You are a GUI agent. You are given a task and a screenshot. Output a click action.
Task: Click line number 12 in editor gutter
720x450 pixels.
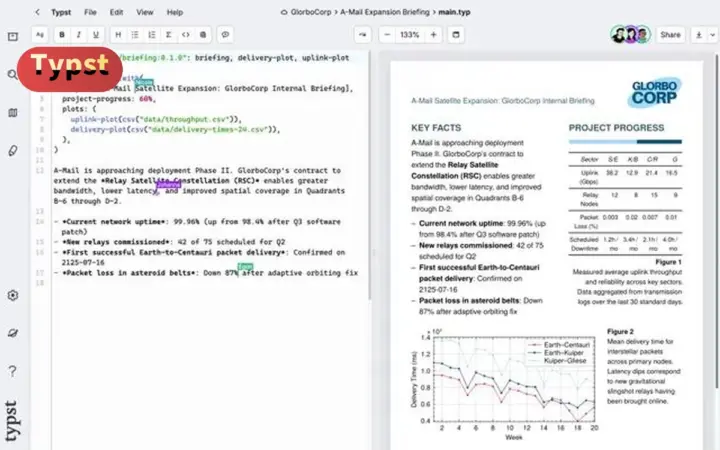(40, 170)
